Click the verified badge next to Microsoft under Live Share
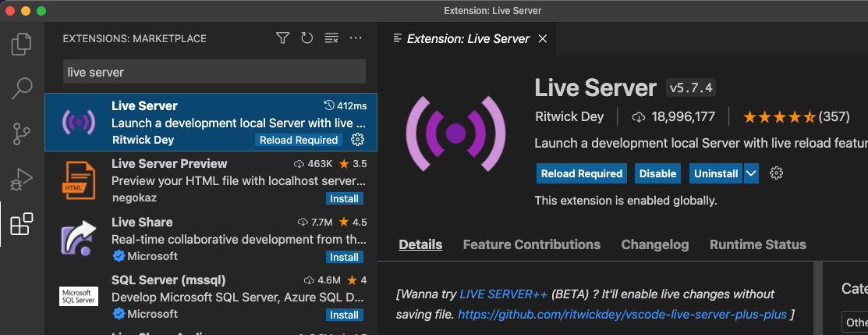 [118, 256]
